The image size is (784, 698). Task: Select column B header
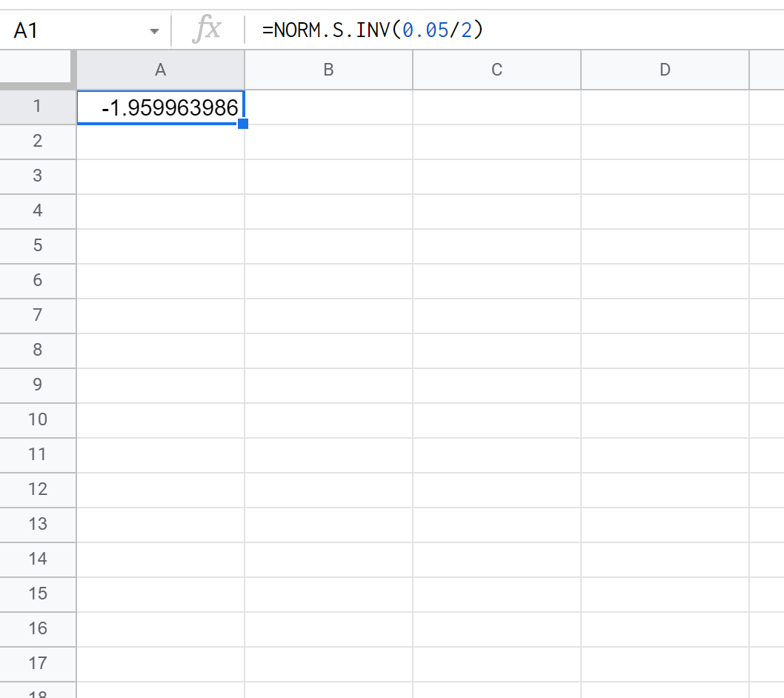pyautogui.click(x=328, y=70)
